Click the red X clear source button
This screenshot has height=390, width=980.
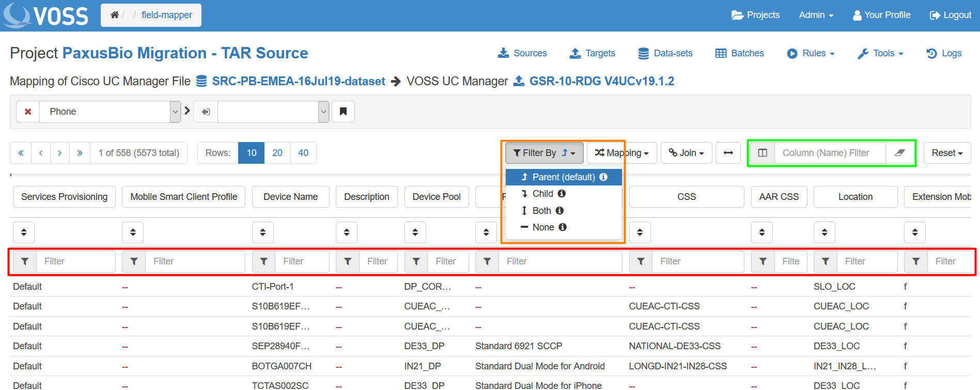tap(28, 112)
